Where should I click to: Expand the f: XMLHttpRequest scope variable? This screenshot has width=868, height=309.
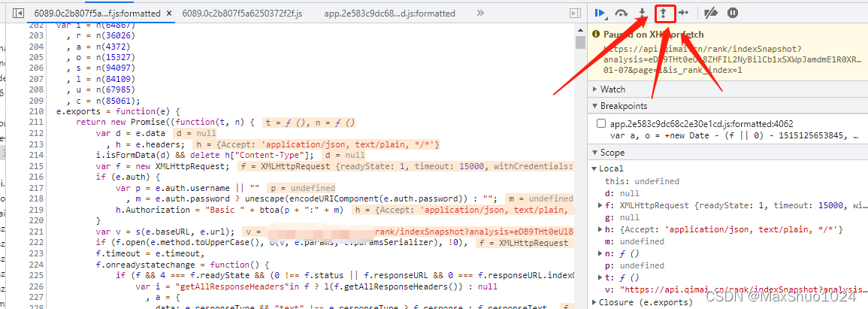coord(600,205)
